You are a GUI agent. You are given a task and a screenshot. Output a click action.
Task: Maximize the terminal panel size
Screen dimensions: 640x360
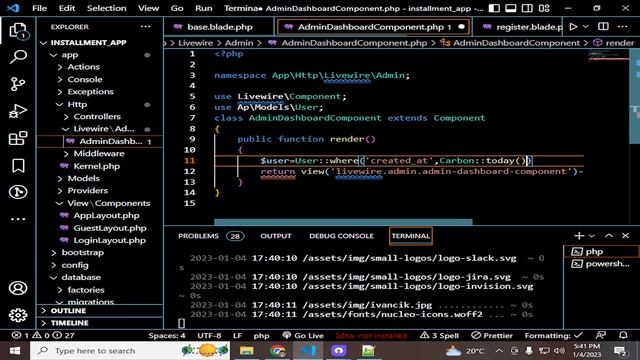coord(609,236)
